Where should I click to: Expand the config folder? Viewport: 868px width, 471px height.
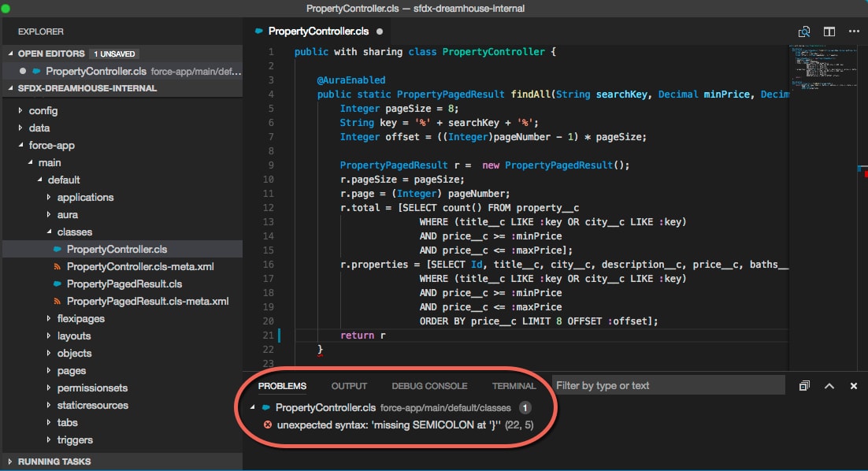pyautogui.click(x=20, y=111)
